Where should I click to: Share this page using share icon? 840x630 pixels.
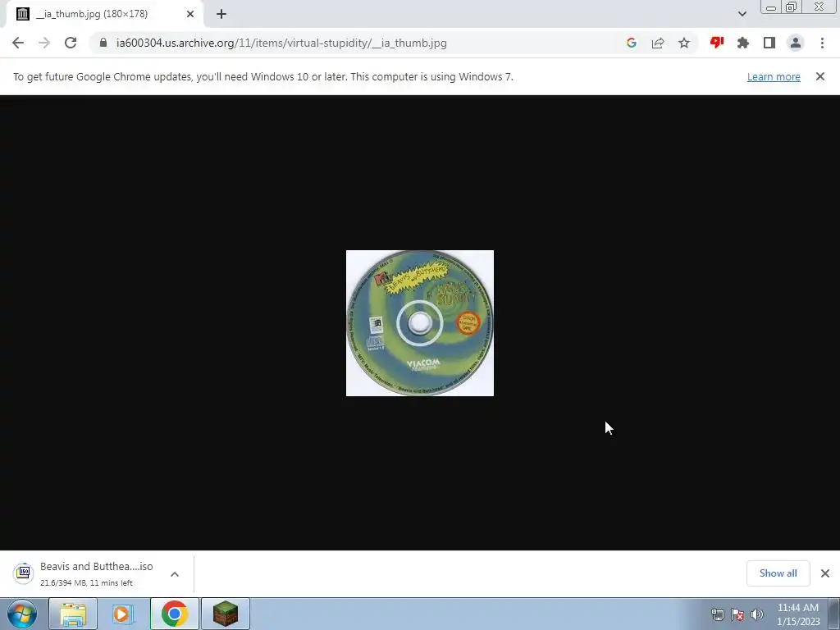[x=658, y=43]
